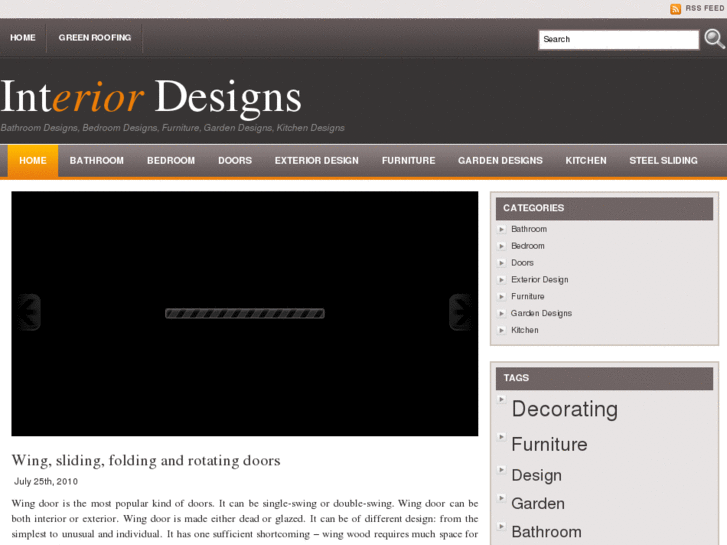This screenshot has height=545, width=727.
Task: Open the DOORS navigation tab
Action: pos(235,160)
